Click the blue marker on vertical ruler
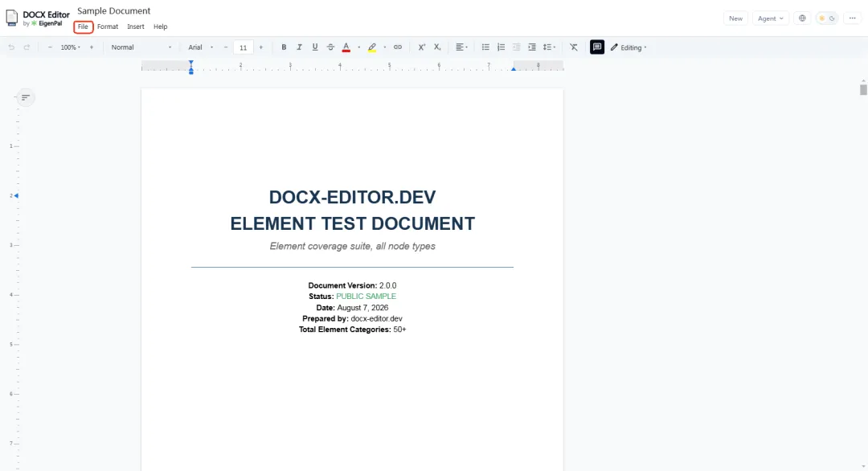The image size is (868, 471). (16, 195)
